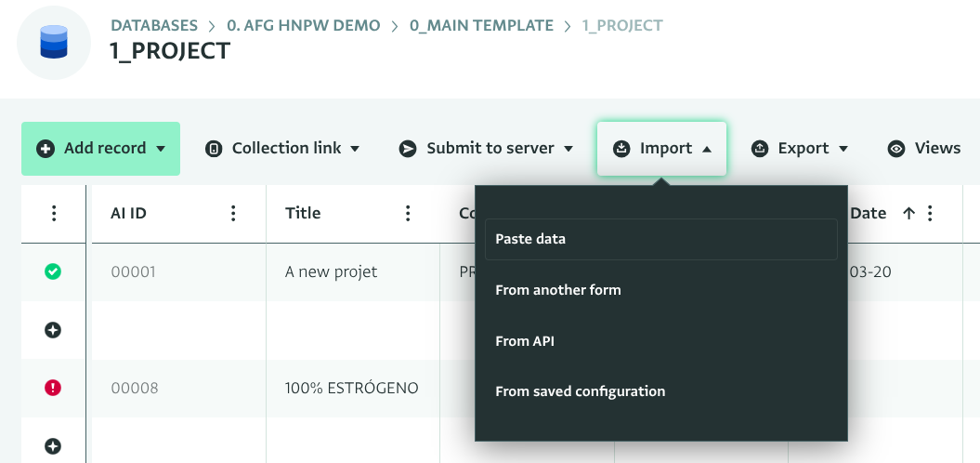Expand the Collection link dropdown
The width and height of the screenshot is (980, 463).
coord(354,149)
